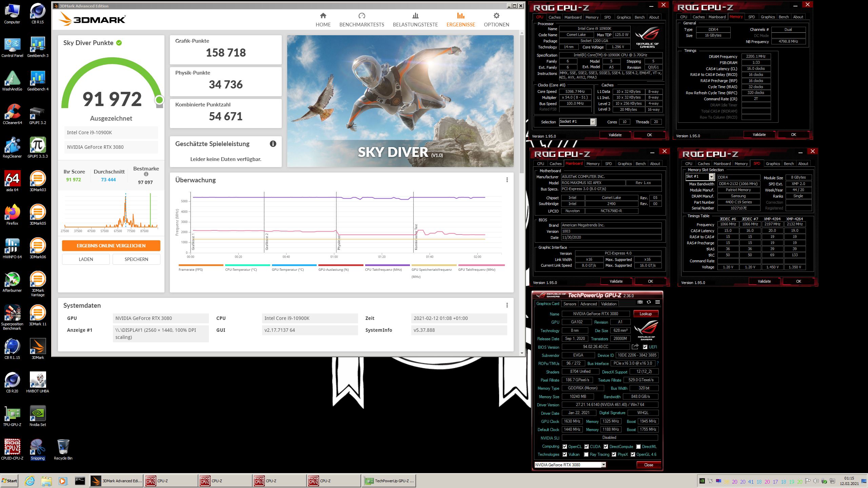Toggle the OpenGL 4.6 checkbox

click(x=633, y=454)
